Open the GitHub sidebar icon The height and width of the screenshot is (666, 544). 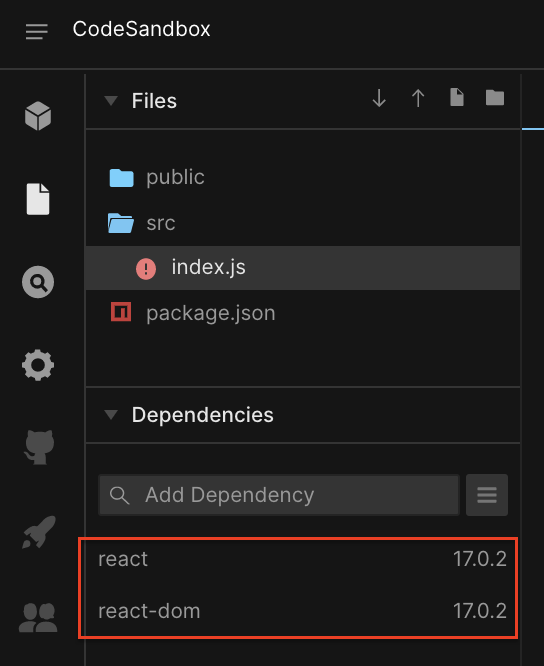39,447
